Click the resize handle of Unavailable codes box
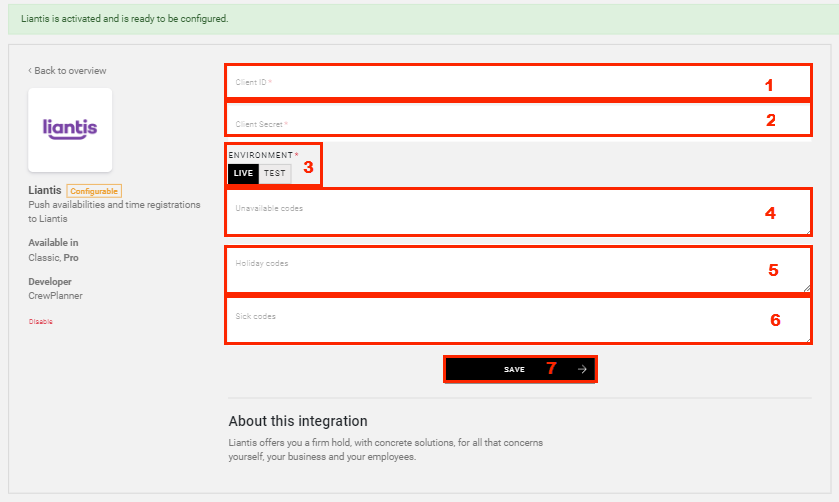The image size is (839, 502). 808,231
